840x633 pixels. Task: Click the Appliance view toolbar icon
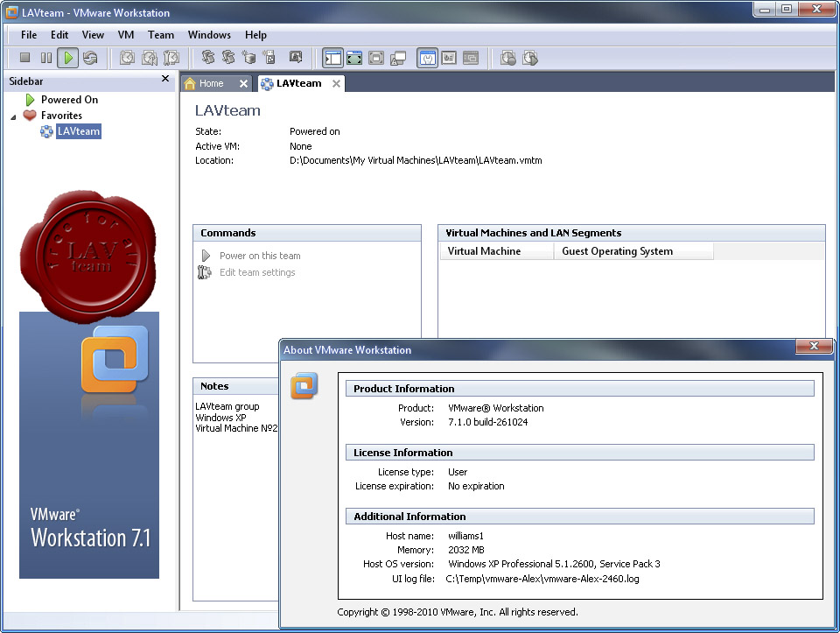pos(449,58)
